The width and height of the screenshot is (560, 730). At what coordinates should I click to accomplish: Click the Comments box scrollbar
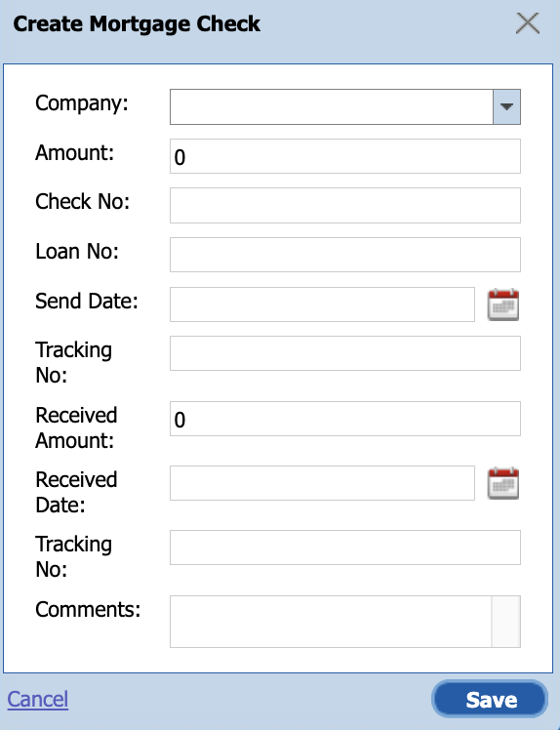click(506, 622)
